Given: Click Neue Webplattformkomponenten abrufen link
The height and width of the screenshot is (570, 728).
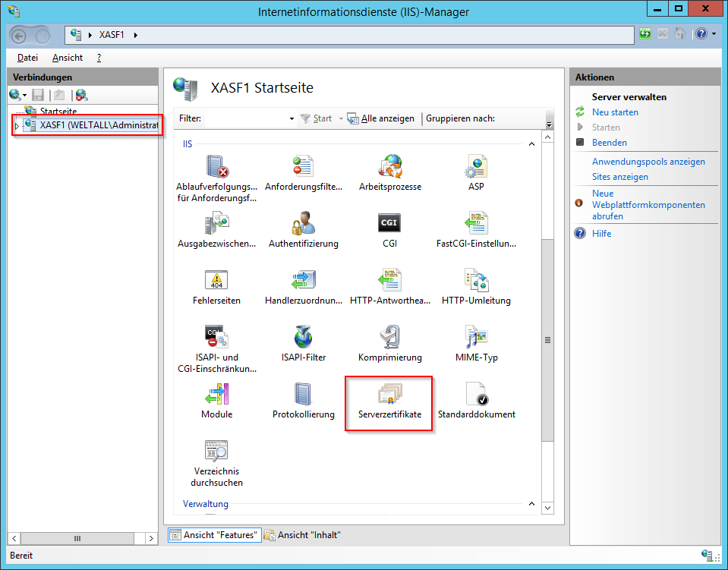Looking at the screenshot, I should (648, 205).
